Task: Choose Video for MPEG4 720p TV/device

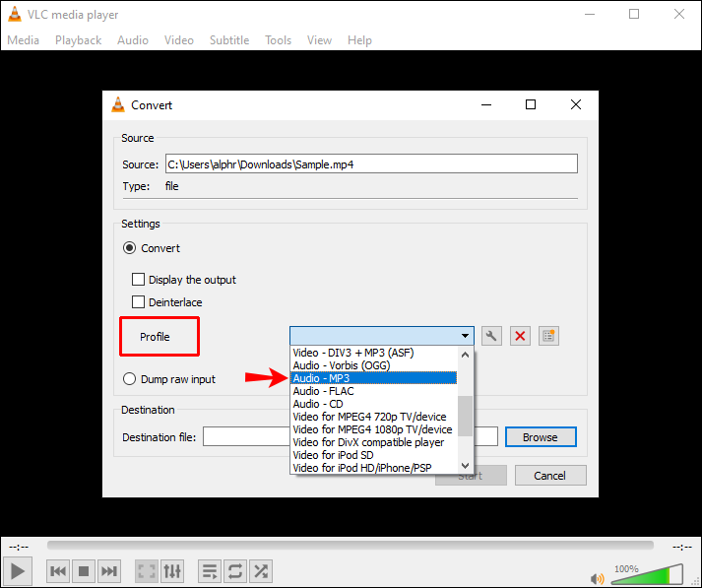Action: [374, 417]
